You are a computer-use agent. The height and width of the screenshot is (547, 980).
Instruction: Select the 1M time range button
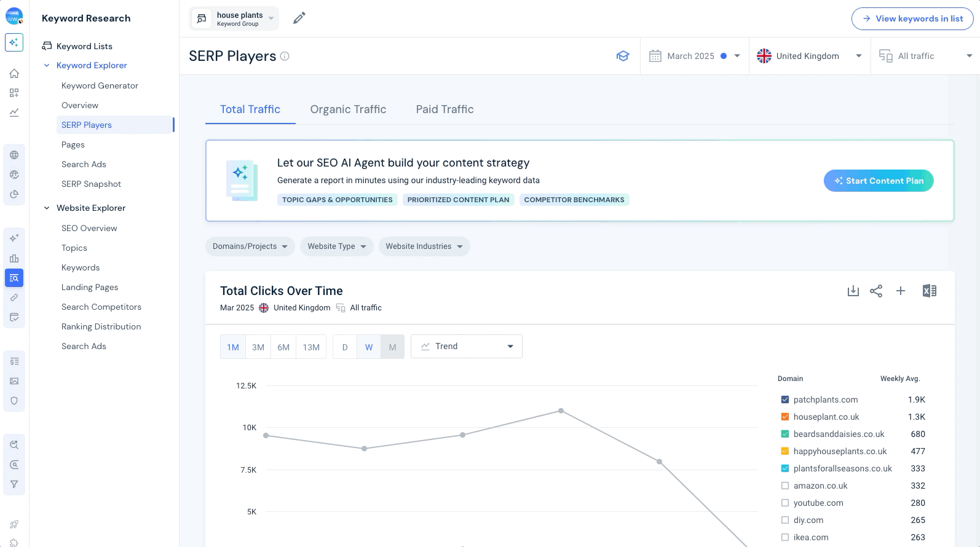(x=233, y=347)
